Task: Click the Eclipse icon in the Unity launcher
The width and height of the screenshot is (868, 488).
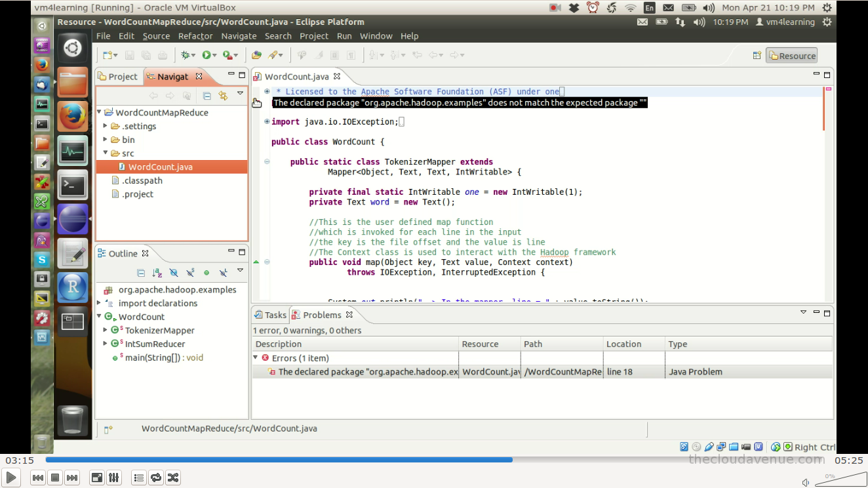Action: pos(72,220)
